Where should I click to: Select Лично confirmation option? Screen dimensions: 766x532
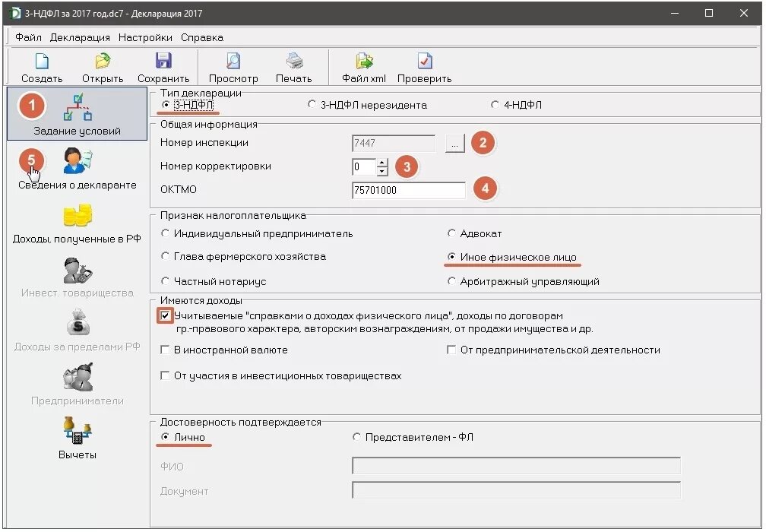tap(165, 437)
